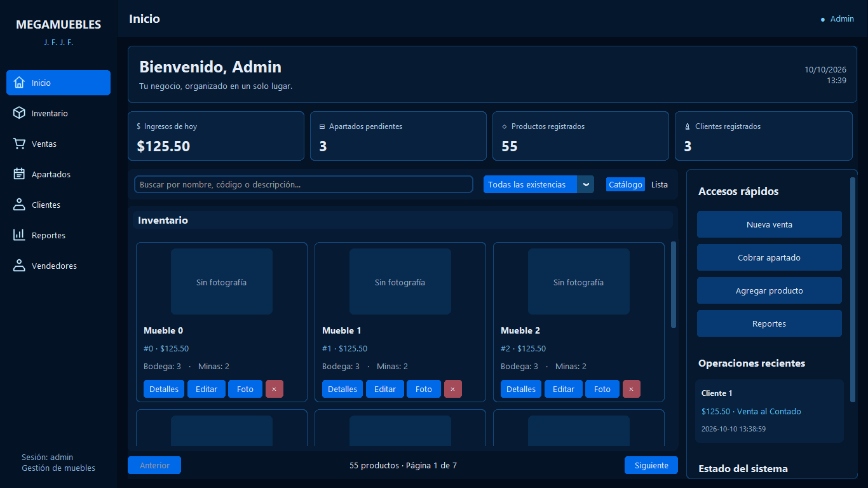The image size is (868, 488).
Task: Open Detalles for Mueble 0
Action: click(164, 389)
